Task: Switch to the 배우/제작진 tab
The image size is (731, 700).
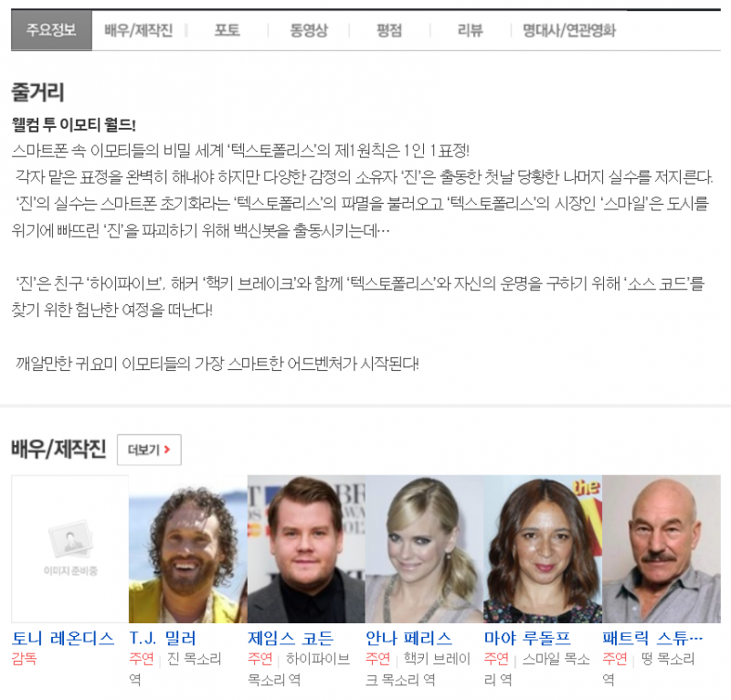Action: point(138,30)
